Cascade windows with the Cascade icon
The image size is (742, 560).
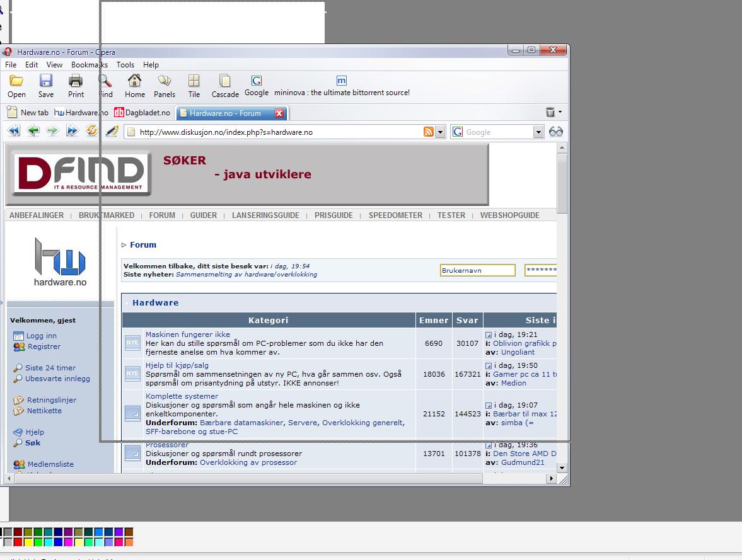click(x=225, y=81)
